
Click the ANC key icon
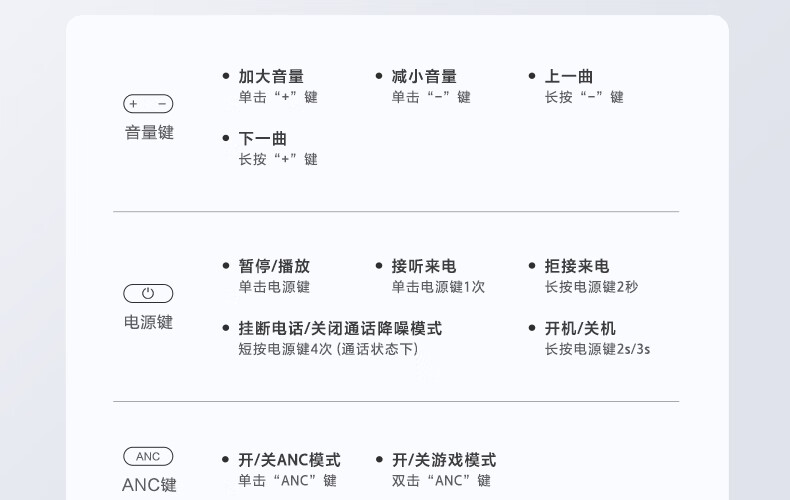[x=148, y=457]
